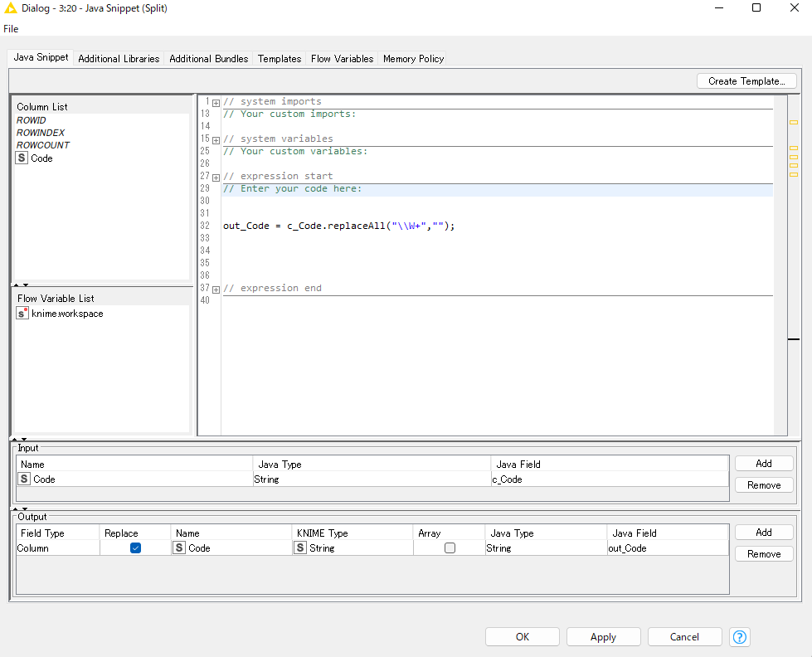The image size is (812, 657).
Task: Click the Cancel button
Action: [x=684, y=637]
